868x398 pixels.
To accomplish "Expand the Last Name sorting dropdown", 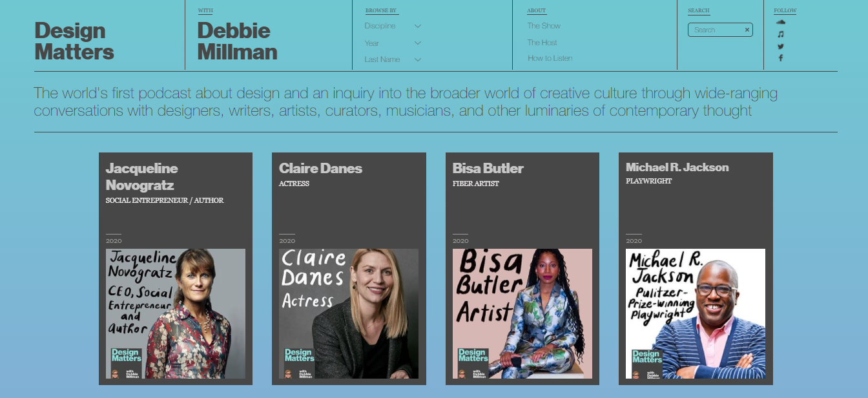I will (x=393, y=59).
